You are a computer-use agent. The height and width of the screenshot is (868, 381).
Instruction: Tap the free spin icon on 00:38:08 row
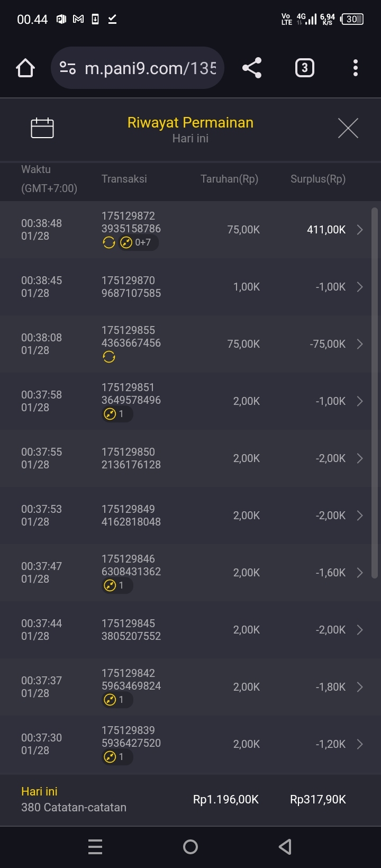coord(109,357)
